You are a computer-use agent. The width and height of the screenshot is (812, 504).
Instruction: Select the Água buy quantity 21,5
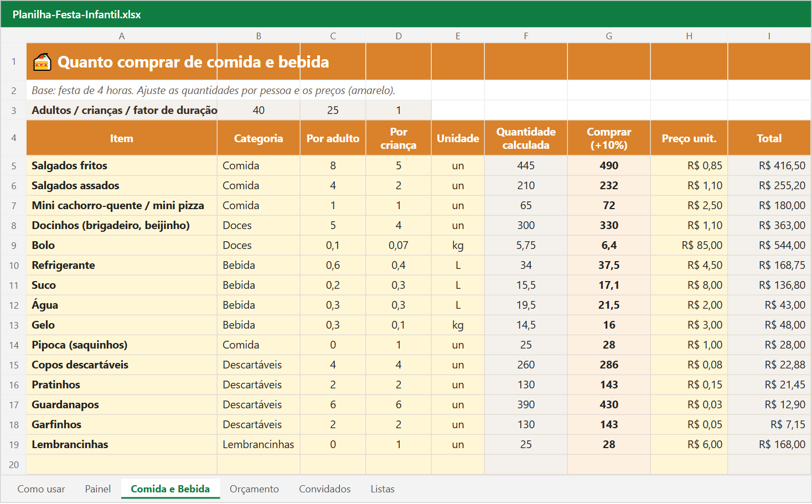coord(609,305)
